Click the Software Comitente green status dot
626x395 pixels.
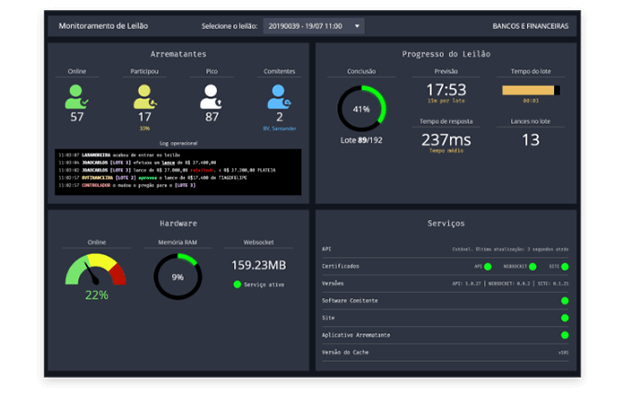(x=565, y=301)
